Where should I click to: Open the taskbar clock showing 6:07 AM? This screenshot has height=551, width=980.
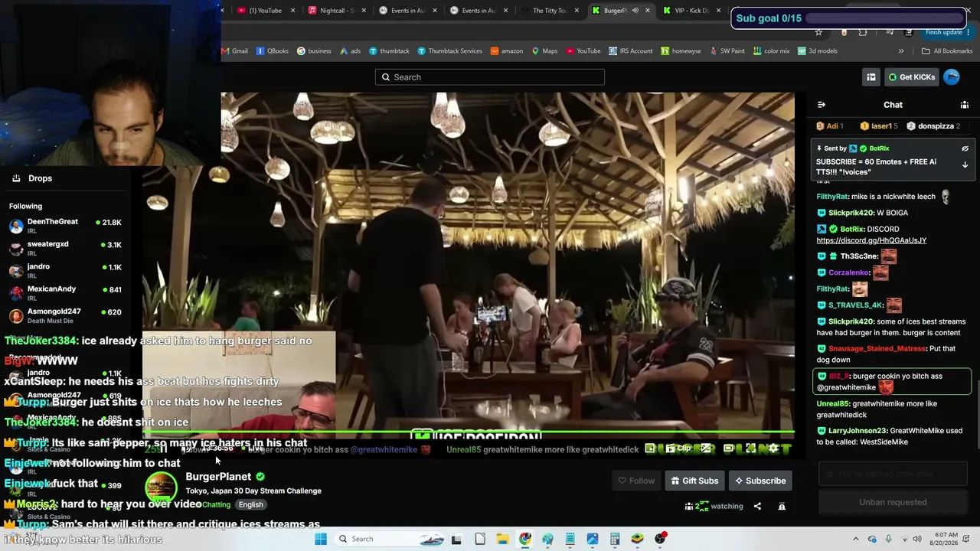click(942, 539)
